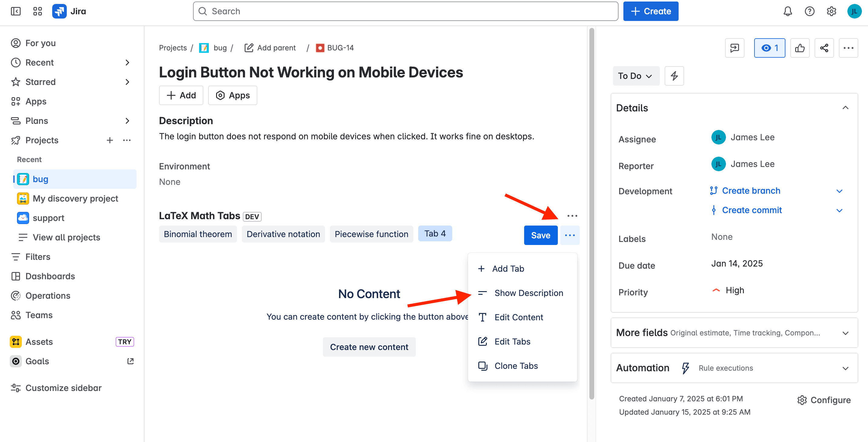Image resolution: width=868 pixels, height=442 pixels.
Task: Expand the Create branch dropdown arrow
Action: click(839, 191)
